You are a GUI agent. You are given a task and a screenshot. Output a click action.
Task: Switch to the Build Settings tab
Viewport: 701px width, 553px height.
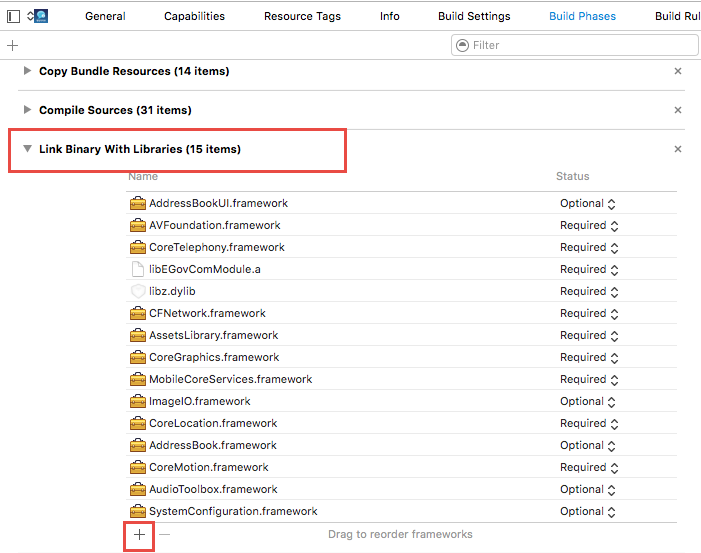coord(474,16)
